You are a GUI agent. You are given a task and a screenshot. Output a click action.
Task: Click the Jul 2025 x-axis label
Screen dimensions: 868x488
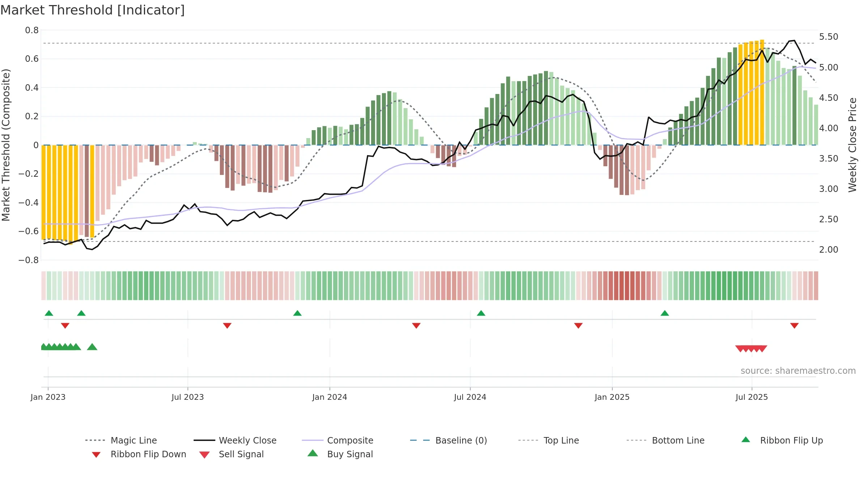coord(752,397)
